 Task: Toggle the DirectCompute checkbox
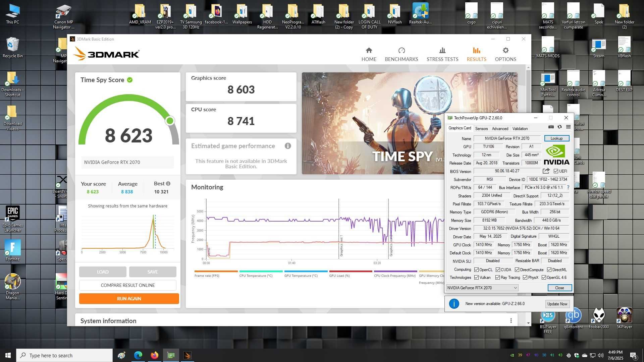click(x=517, y=270)
